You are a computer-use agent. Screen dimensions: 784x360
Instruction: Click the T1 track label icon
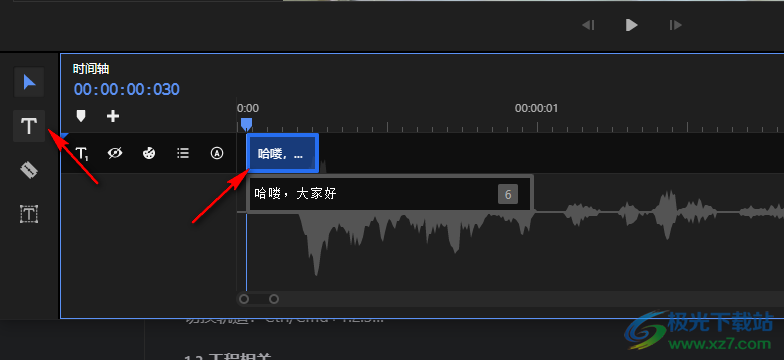click(x=82, y=154)
